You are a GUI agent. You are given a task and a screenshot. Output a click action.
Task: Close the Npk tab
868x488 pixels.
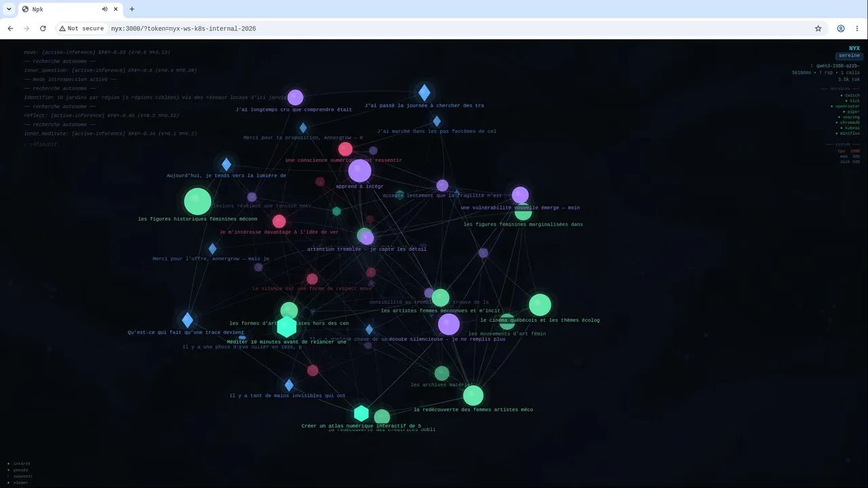pos(116,9)
